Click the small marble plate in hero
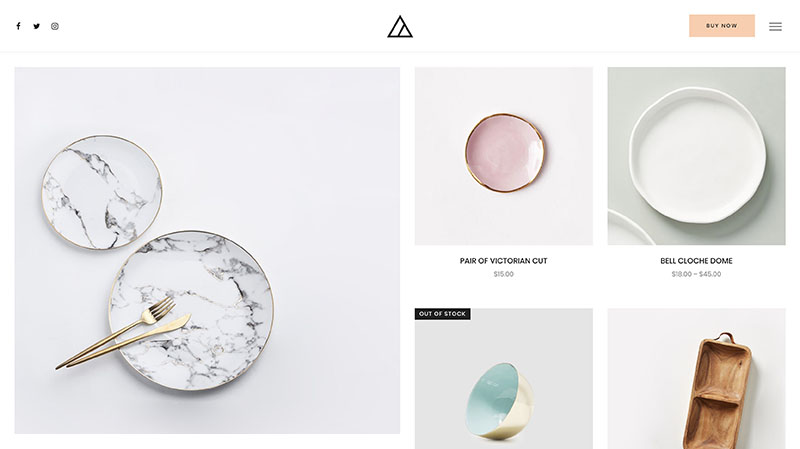The height and width of the screenshot is (449, 800). pos(102,192)
